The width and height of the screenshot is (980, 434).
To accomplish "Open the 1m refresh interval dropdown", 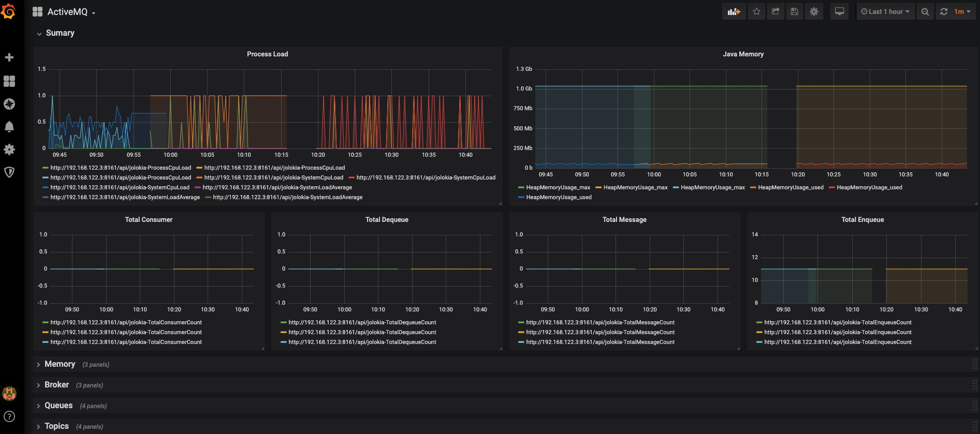I will pos(962,12).
